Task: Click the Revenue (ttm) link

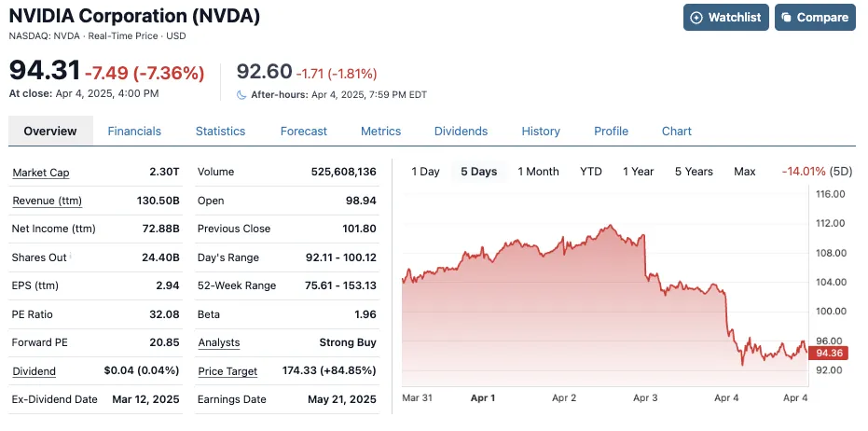Action: pos(47,201)
